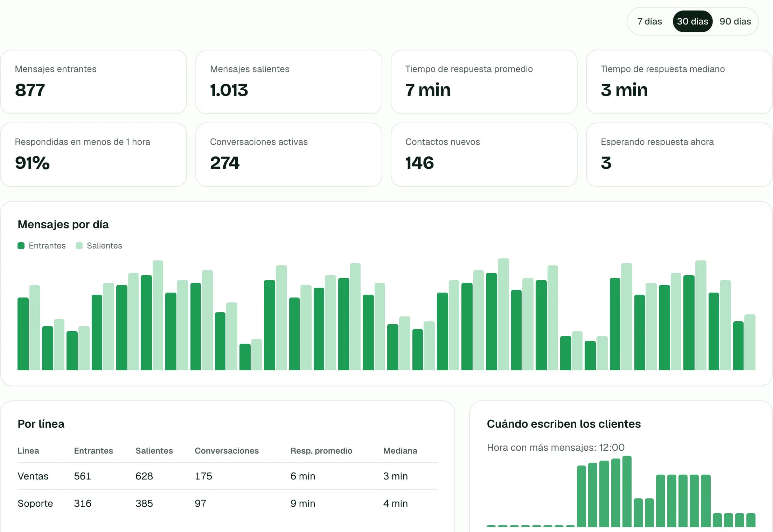
Task: Click the 97 conversaciones value
Action: (x=201, y=503)
